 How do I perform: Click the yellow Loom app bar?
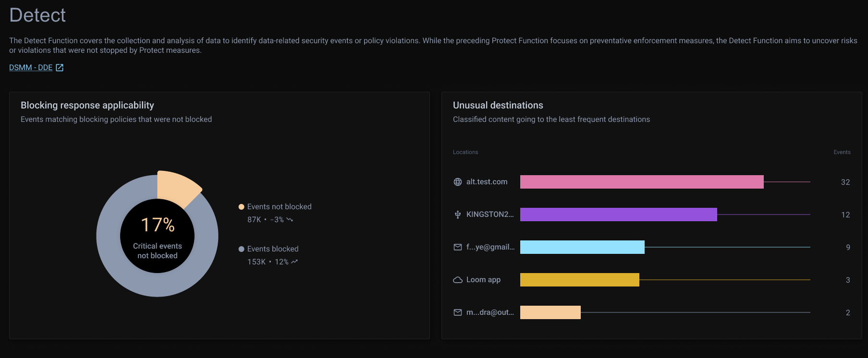pyautogui.click(x=579, y=280)
